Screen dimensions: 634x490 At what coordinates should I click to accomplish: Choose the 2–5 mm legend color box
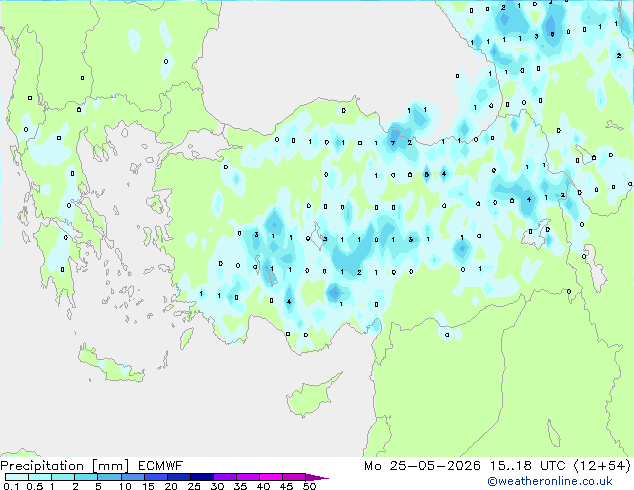click(x=86, y=477)
